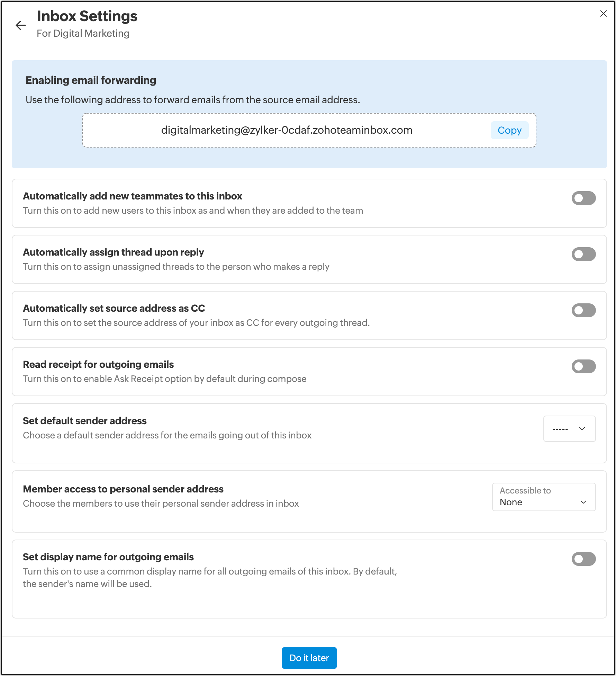Click the Enabling email forwarding heading
Screen dimensions: 616x676
pyautogui.click(x=91, y=80)
